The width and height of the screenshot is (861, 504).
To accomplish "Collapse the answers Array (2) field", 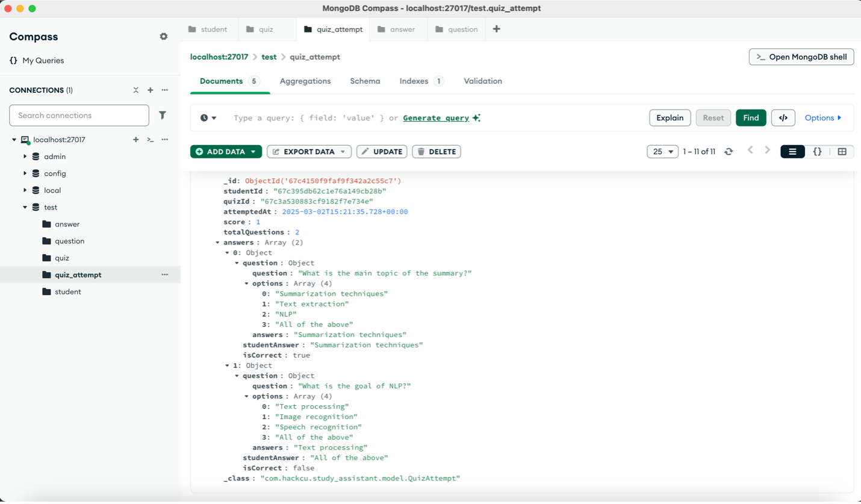I will tap(217, 243).
